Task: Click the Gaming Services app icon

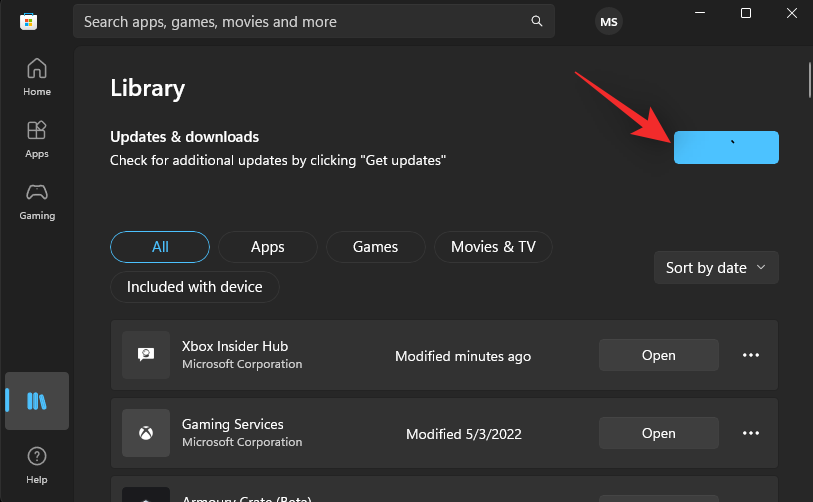Action: click(146, 433)
